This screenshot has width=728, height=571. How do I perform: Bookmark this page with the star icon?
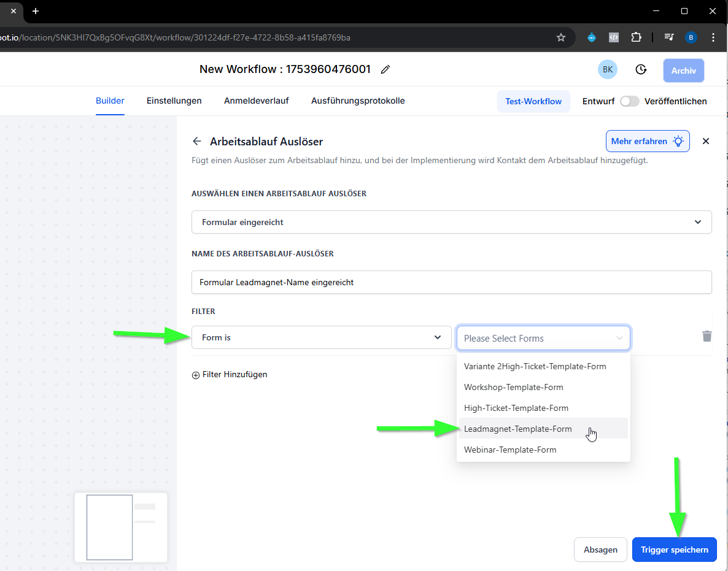[x=561, y=37]
